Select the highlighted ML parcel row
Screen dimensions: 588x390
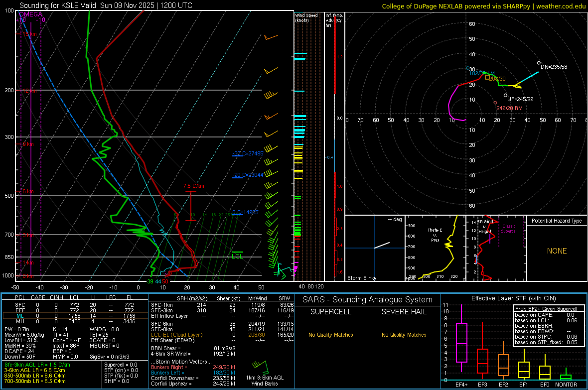(x=74, y=316)
